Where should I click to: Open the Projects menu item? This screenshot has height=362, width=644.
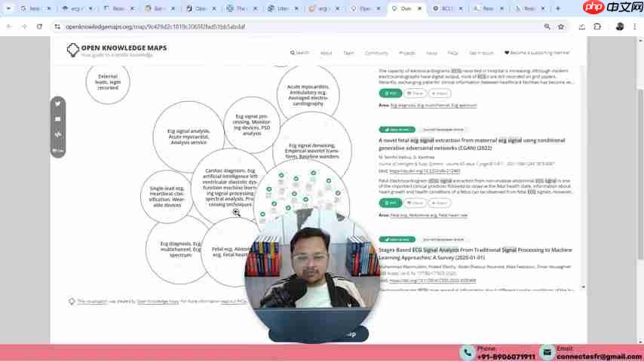[407, 53]
